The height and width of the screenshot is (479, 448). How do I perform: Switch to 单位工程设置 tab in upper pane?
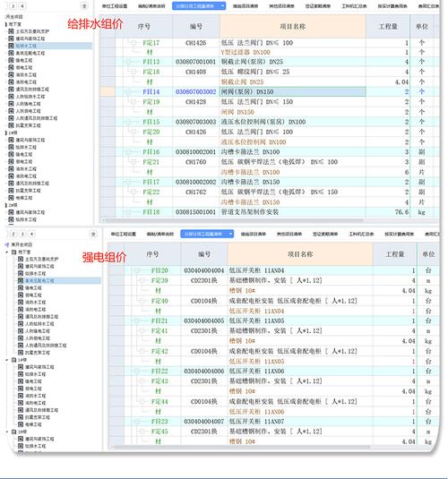115,6
